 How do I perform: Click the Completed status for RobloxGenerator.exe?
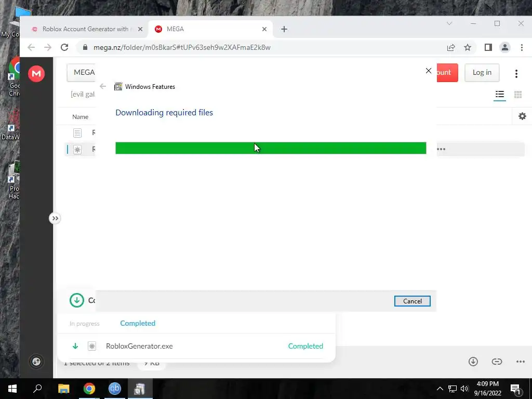tap(305, 346)
